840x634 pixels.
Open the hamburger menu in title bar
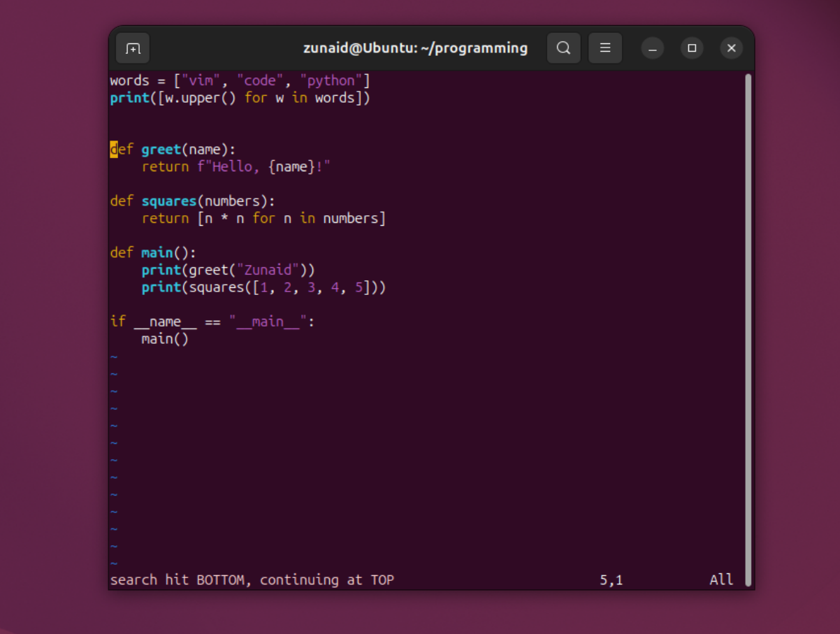tap(605, 48)
